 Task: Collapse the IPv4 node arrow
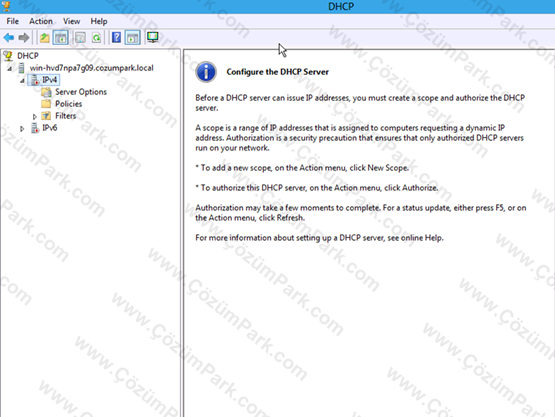coord(22,81)
